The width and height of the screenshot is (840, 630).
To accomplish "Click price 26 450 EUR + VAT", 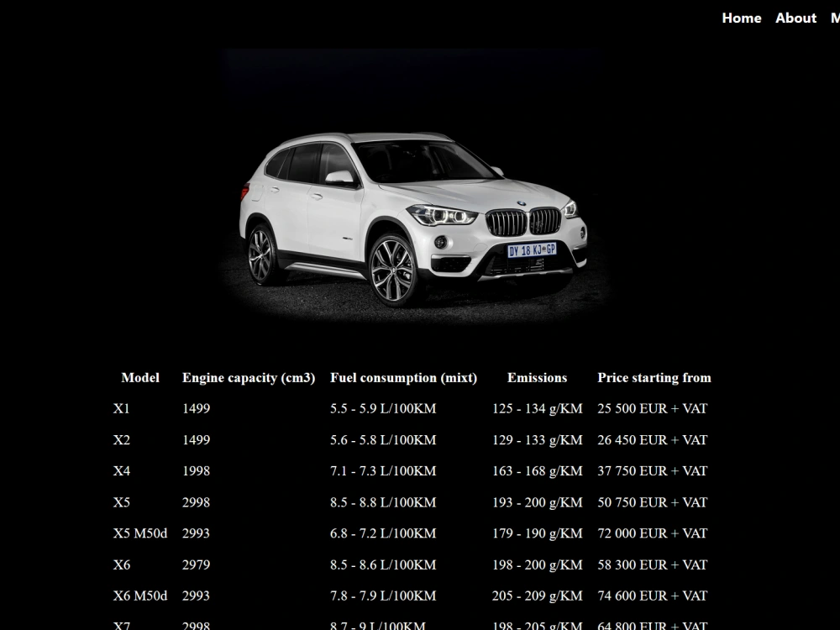I will pyautogui.click(x=653, y=440).
